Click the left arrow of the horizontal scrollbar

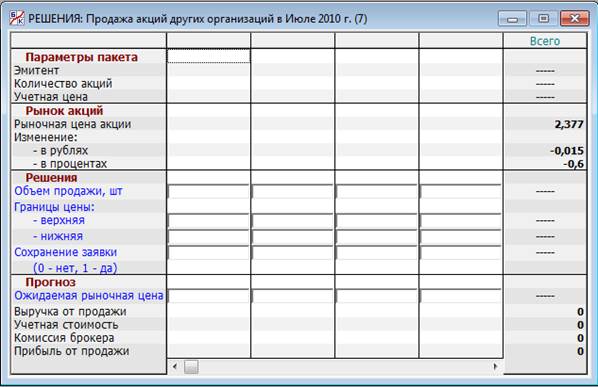[175, 366]
